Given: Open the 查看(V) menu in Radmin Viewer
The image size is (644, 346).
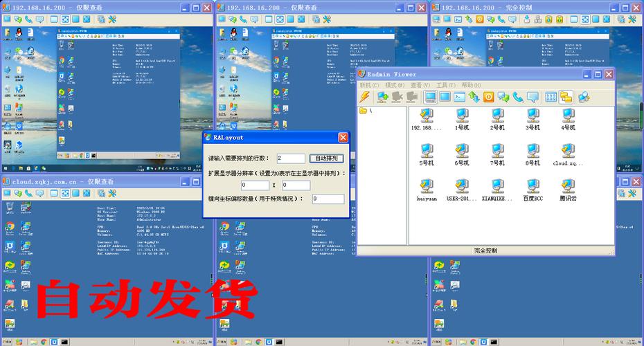Looking at the screenshot, I should [420, 85].
